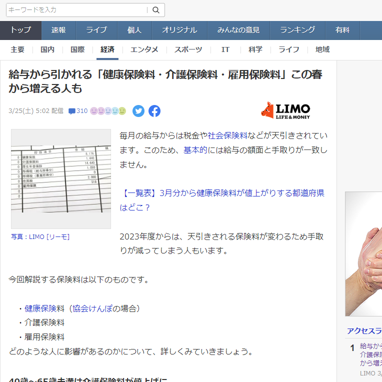Open the ランキング tab
The image size is (382, 382).
(x=298, y=30)
